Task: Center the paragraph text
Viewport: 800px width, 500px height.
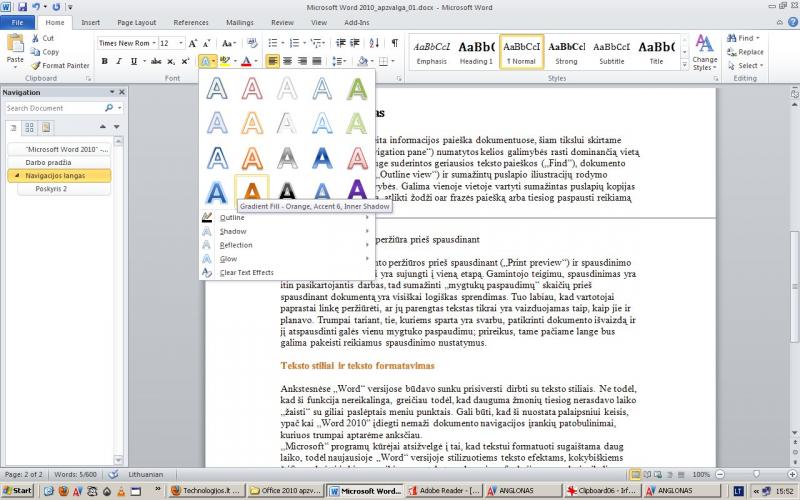Action: pyautogui.click(x=288, y=61)
